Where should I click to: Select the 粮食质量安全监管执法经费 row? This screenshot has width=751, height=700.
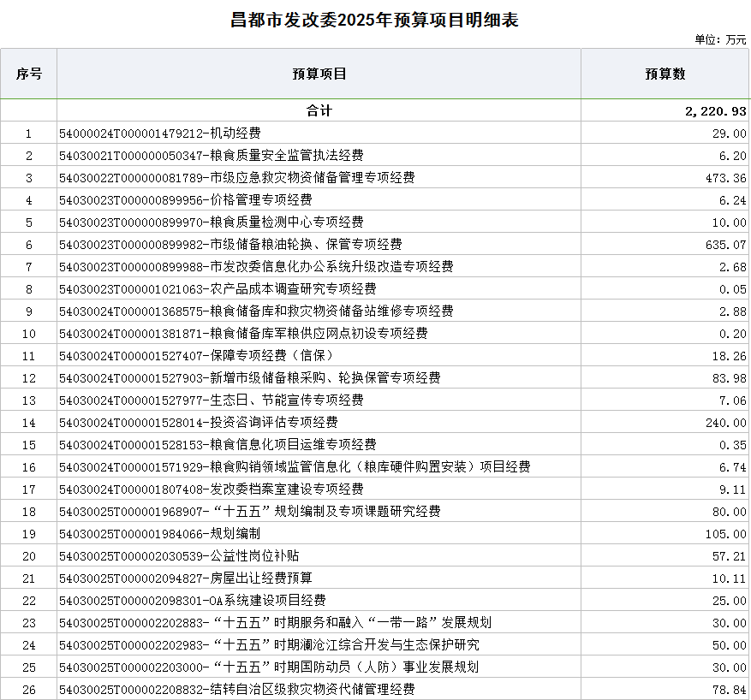coord(212,156)
